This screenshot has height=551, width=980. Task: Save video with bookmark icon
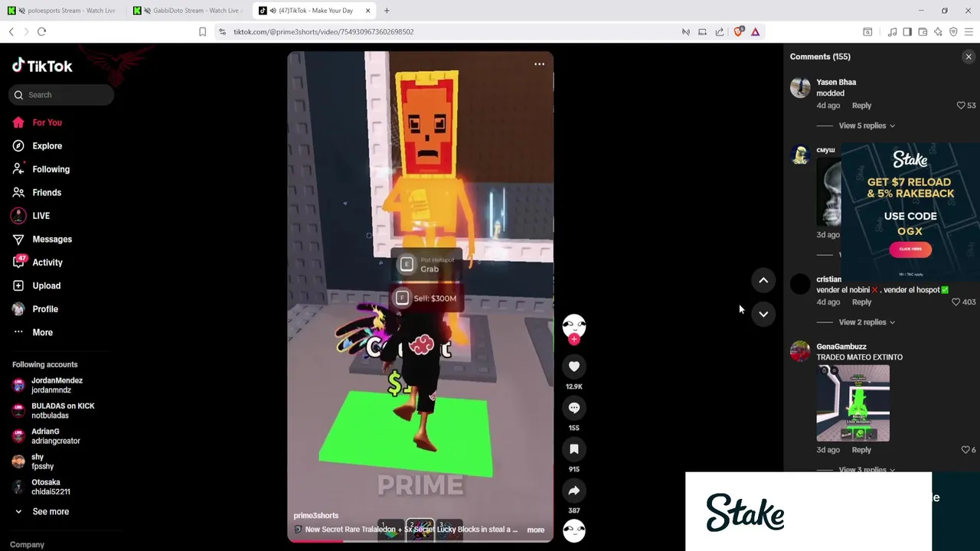(x=574, y=449)
